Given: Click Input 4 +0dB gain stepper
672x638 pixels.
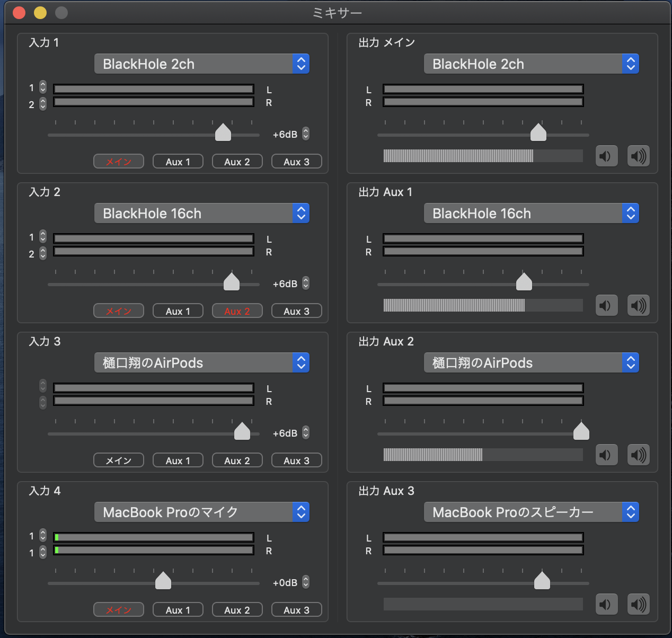Looking at the screenshot, I should (306, 582).
